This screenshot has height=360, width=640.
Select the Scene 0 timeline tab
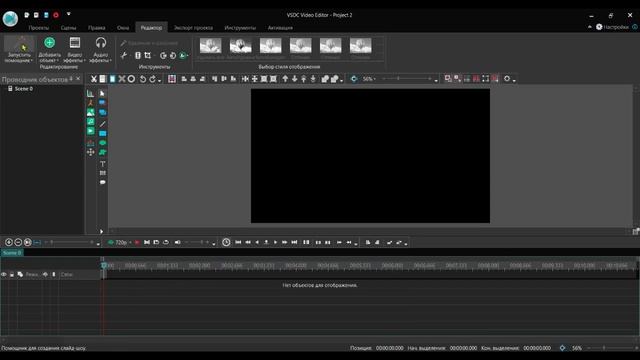pyautogui.click(x=12, y=253)
